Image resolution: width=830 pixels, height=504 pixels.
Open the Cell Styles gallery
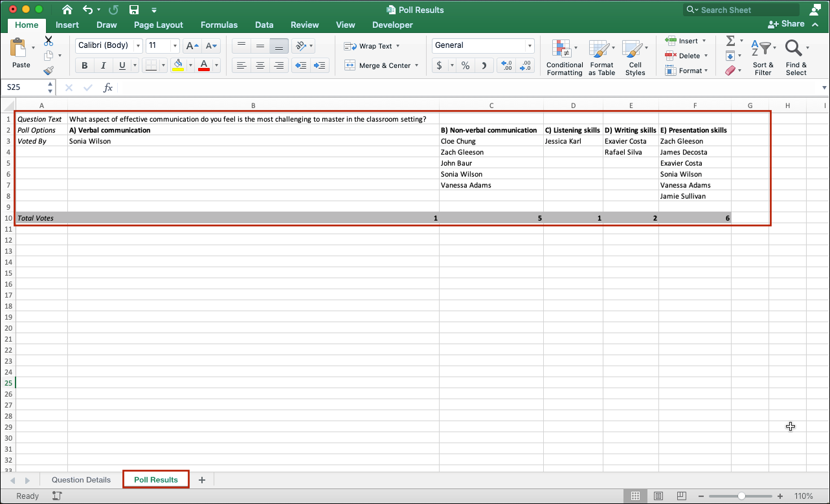tap(635, 58)
